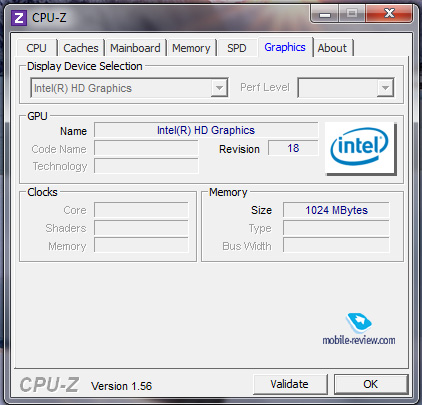
Task: Click the Intel logo image
Action: pyautogui.click(x=360, y=148)
